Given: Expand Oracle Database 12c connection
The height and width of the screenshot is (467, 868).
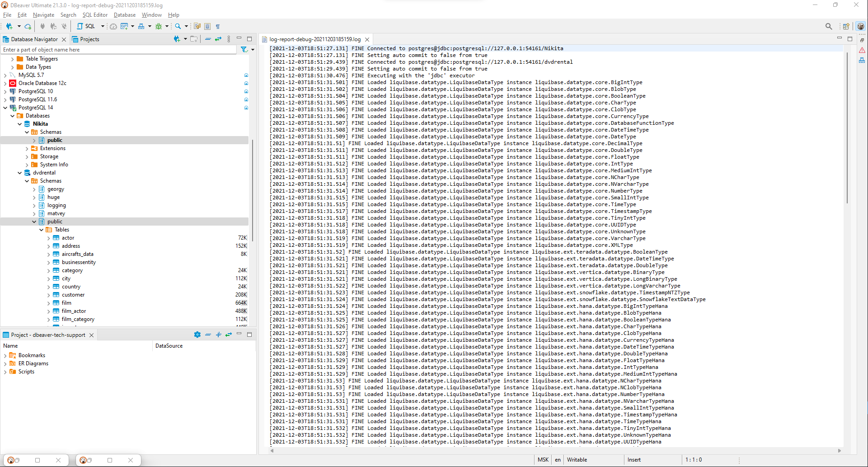Looking at the screenshot, I should click(5, 83).
